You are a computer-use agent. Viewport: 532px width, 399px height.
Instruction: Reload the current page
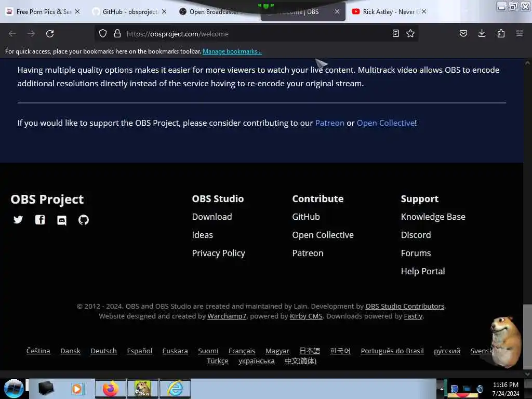pos(50,34)
